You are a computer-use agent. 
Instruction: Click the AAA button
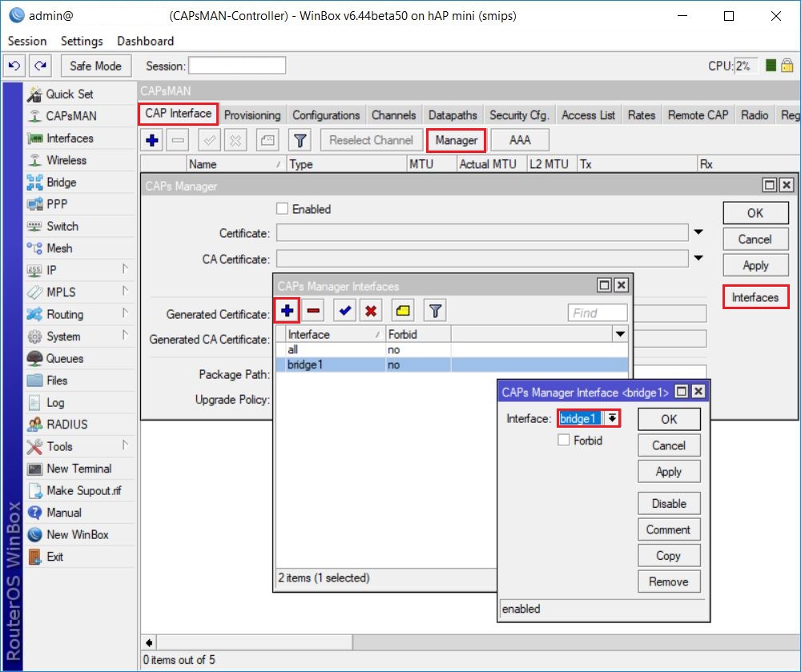coord(520,140)
